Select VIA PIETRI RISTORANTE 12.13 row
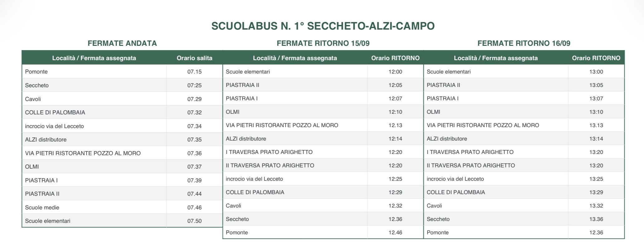Image resolution: width=644 pixels, height=249 pixels. 323,125
